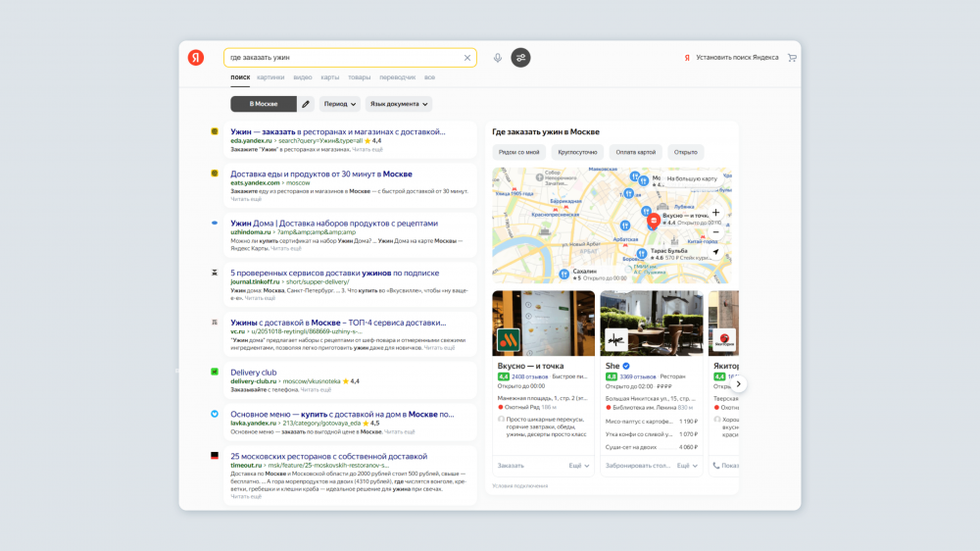
Task: Select the Тарас Бульба map marker
Action: pyautogui.click(x=641, y=254)
